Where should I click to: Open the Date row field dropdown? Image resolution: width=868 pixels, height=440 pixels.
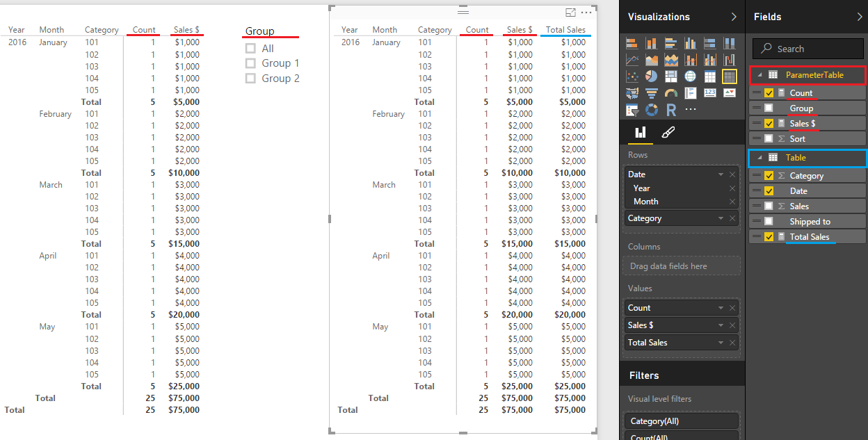721,174
